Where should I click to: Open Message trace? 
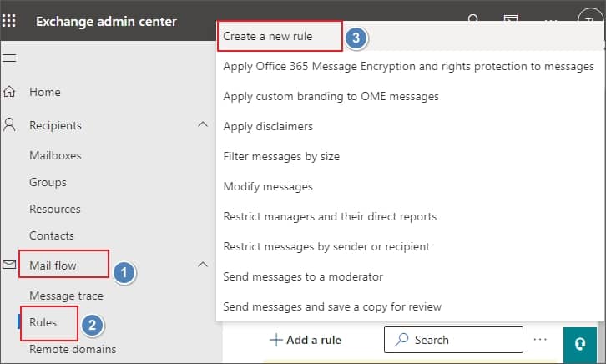pyautogui.click(x=67, y=296)
